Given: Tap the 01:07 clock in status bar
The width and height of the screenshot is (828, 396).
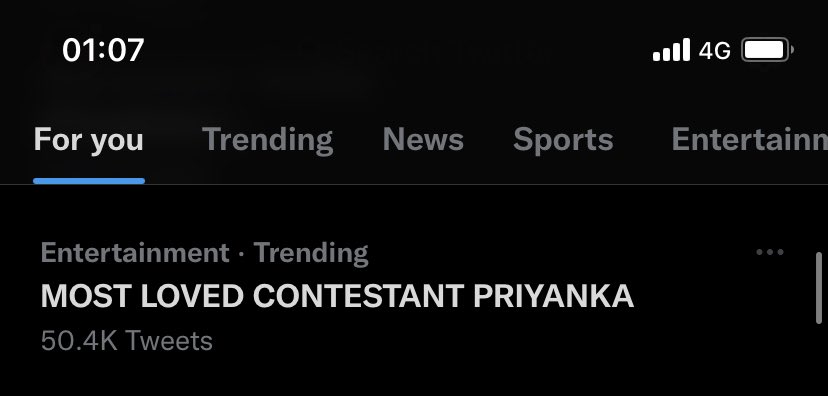Looking at the screenshot, I should point(103,50).
